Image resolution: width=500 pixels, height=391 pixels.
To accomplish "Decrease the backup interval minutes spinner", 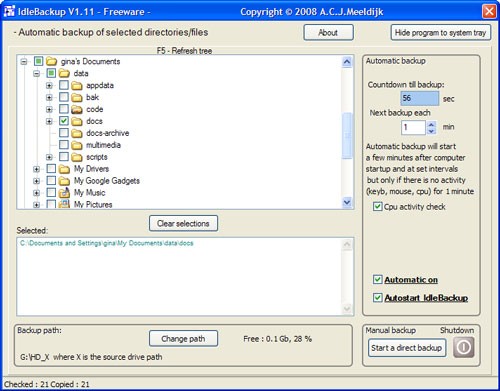I will point(431,131).
